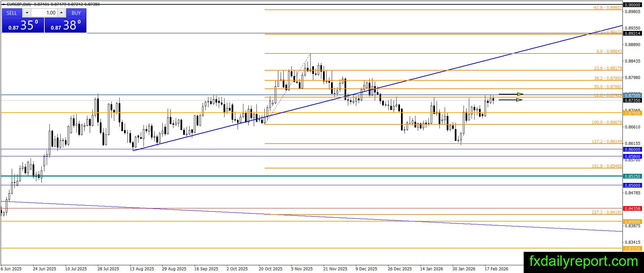Select the blue 0.86000 level label

(x=632, y=149)
